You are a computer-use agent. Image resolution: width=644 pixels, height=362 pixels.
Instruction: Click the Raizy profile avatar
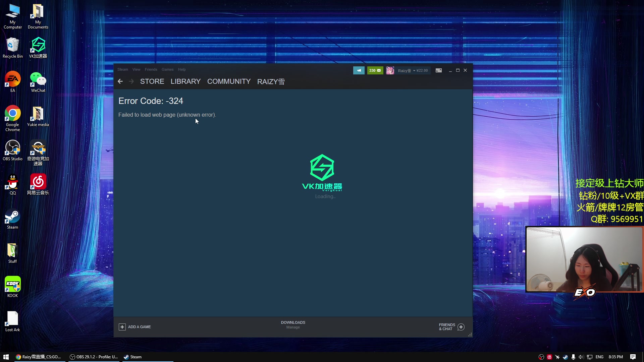(390, 70)
